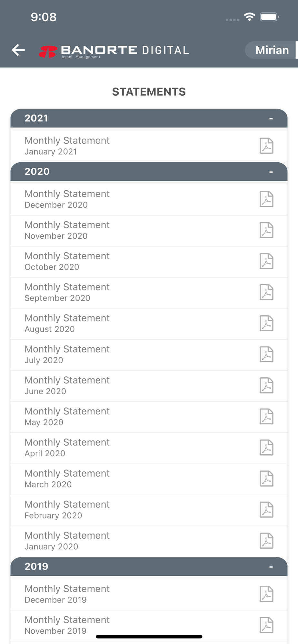Collapse the 2019 statements section

[271, 567]
